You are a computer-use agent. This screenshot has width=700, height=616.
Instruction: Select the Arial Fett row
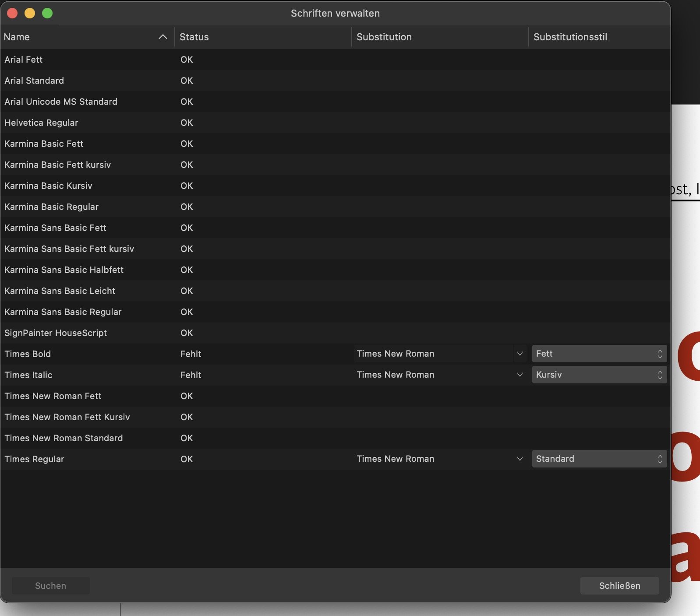tap(336, 60)
